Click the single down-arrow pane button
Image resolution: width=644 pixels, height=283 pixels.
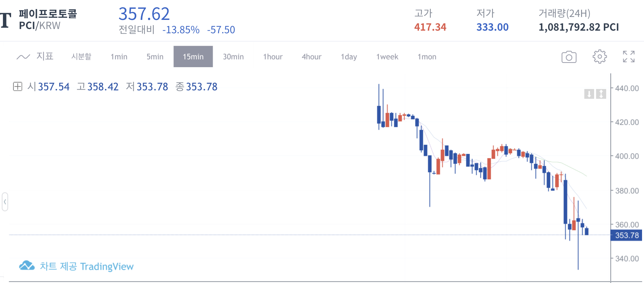coord(589,94)
